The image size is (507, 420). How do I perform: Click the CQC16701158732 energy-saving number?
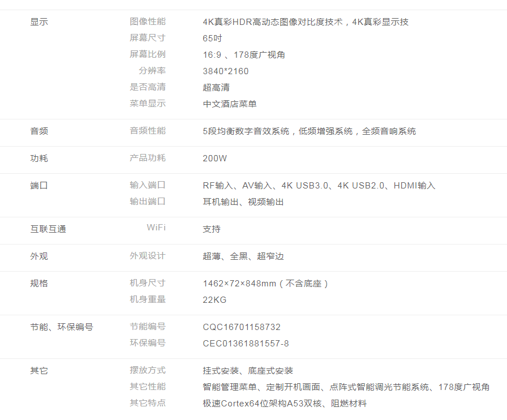point(242,327)
